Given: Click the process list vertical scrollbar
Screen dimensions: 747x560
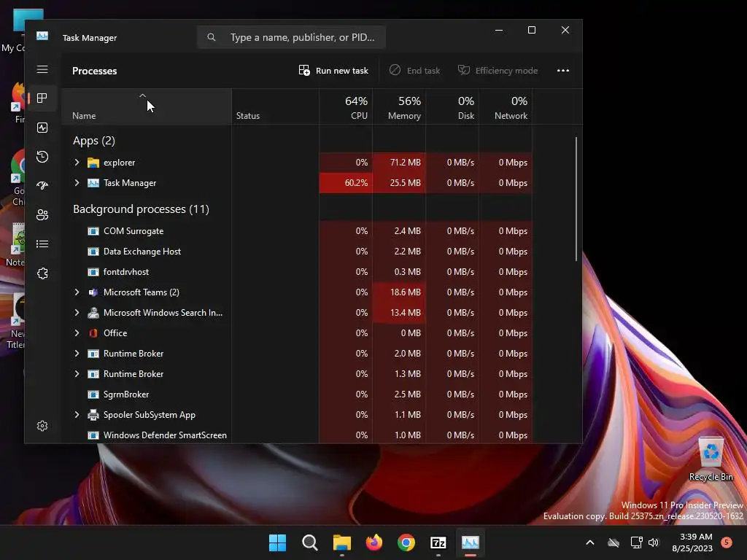Looking at the screenshot, I should tap(576, 199).
